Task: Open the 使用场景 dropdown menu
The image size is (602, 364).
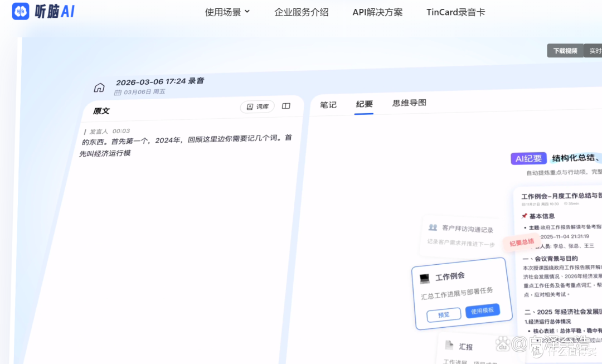Action: click(x=227, y=12)
